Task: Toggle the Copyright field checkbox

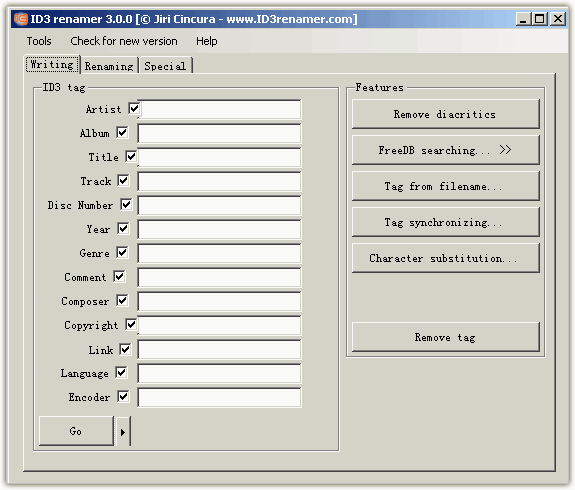Action: point(131,325)
